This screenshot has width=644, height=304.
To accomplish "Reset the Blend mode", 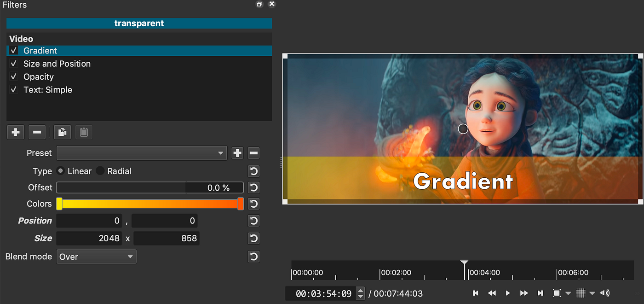I will (254, 257).
